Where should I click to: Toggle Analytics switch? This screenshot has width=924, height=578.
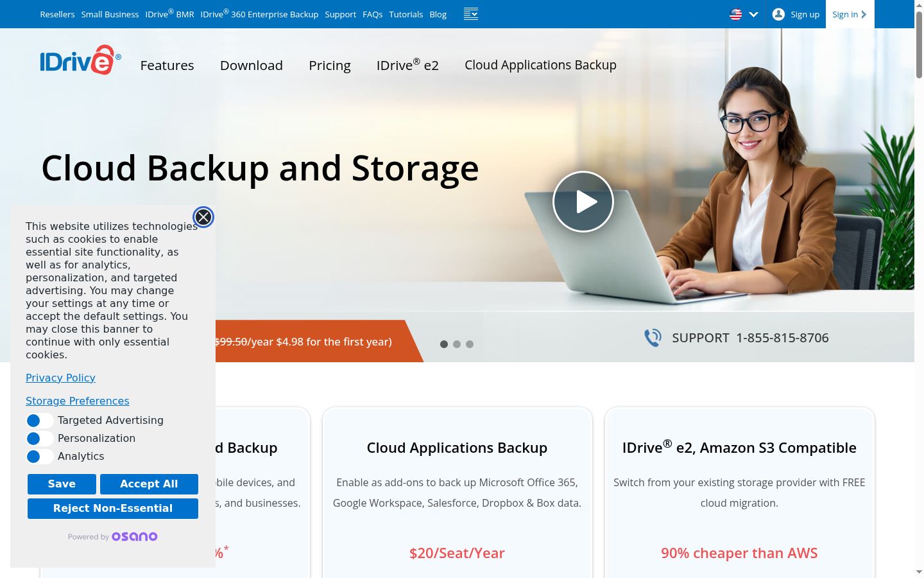(40, 457)
